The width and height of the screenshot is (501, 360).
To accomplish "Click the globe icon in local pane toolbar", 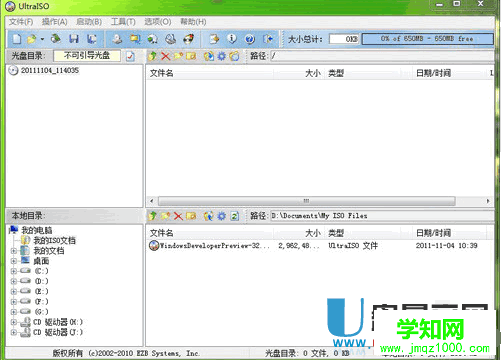I will pyautogui.click(x=209, y=216).
